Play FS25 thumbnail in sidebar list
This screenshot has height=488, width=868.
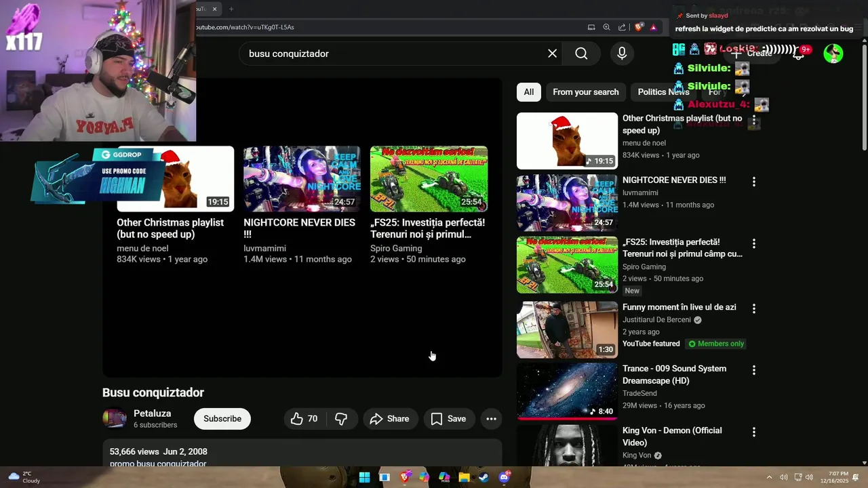point(567,265)
